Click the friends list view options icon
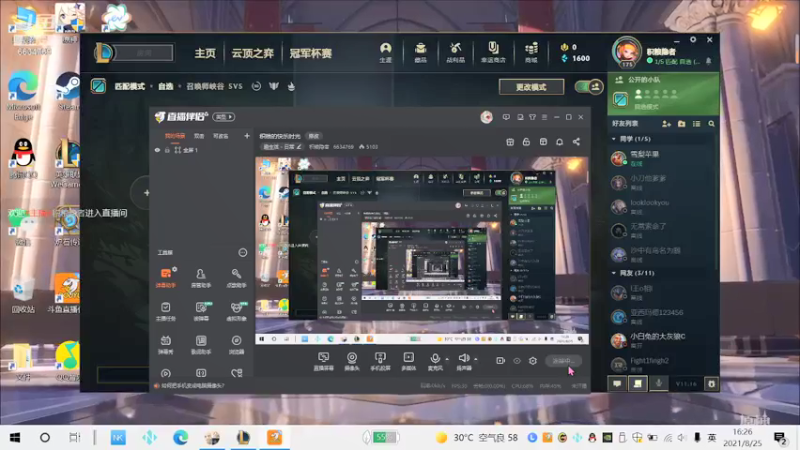800x450 pixels. (696, 124)
